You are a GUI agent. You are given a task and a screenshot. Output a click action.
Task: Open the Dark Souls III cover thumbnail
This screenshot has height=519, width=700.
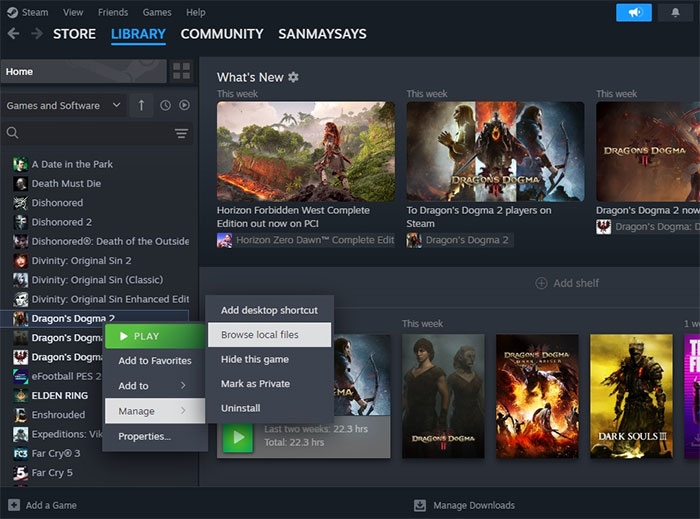631,395
